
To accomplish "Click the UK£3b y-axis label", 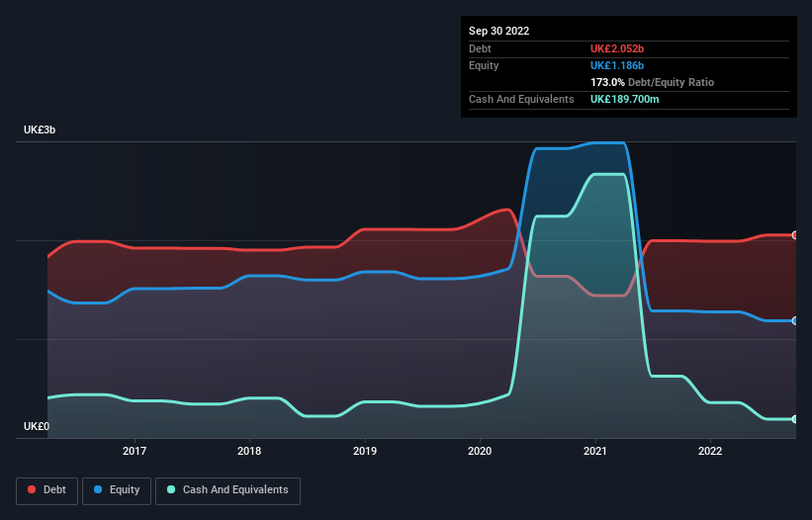I will [x=40, y=130].
